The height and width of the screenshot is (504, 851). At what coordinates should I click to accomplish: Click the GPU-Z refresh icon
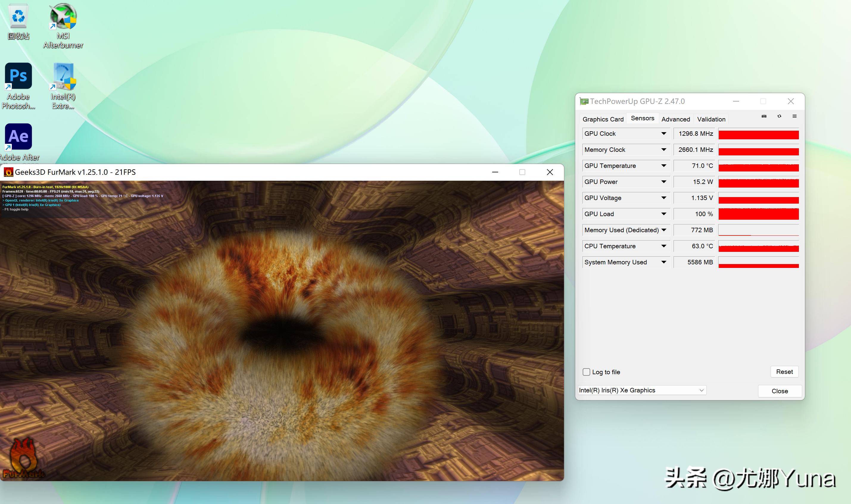pyautogui.click(x=779, y=116)
